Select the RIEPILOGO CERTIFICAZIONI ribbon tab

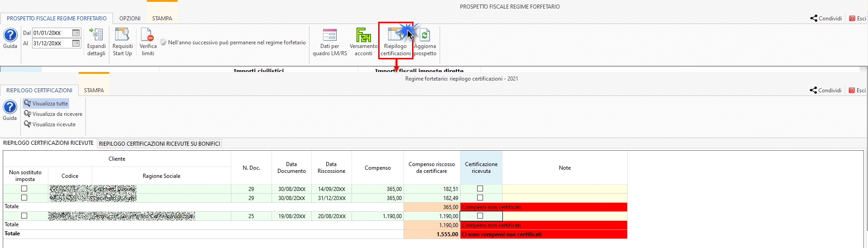pos(39,91)
